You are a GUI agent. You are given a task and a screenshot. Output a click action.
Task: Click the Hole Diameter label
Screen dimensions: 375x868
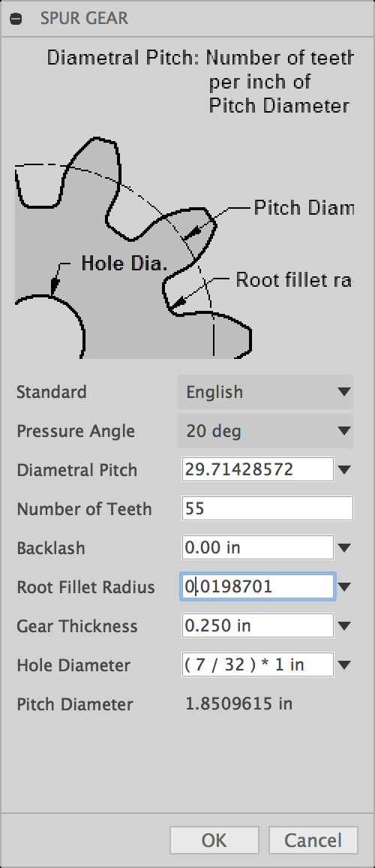[x=73, y=665]
